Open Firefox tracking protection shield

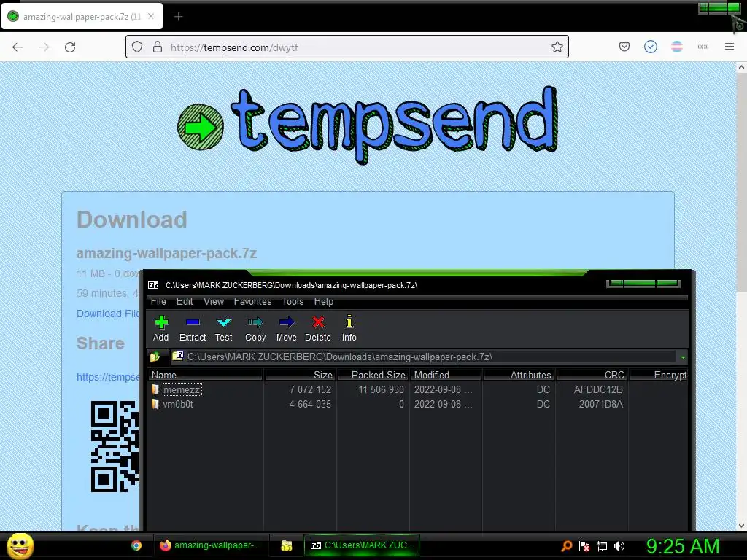pos(137,47)
